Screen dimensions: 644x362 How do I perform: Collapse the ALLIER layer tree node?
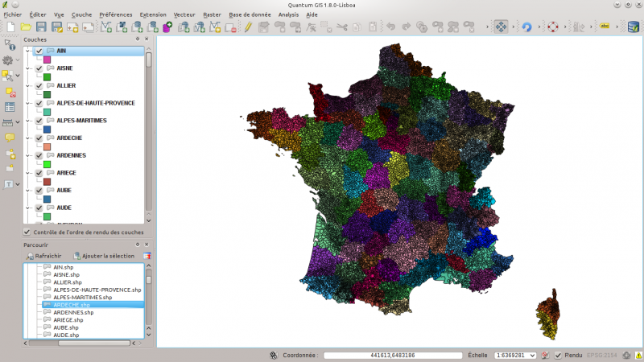(29, 86)
